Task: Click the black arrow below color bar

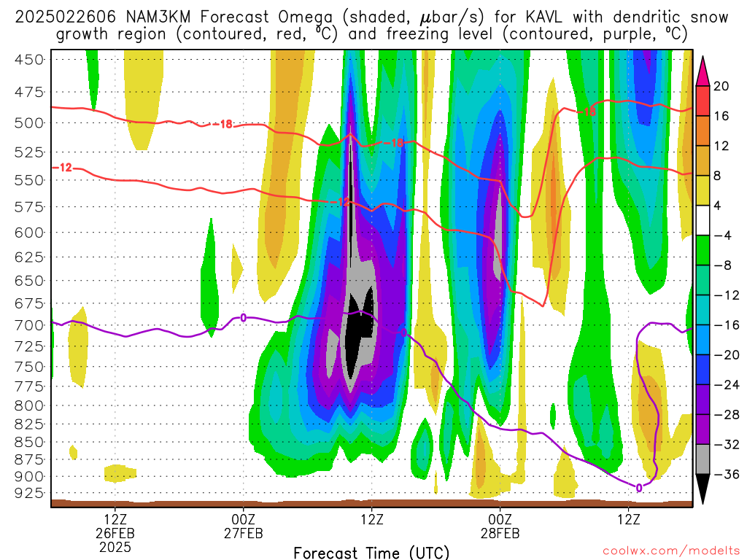Action: click(x=703, y=489)
